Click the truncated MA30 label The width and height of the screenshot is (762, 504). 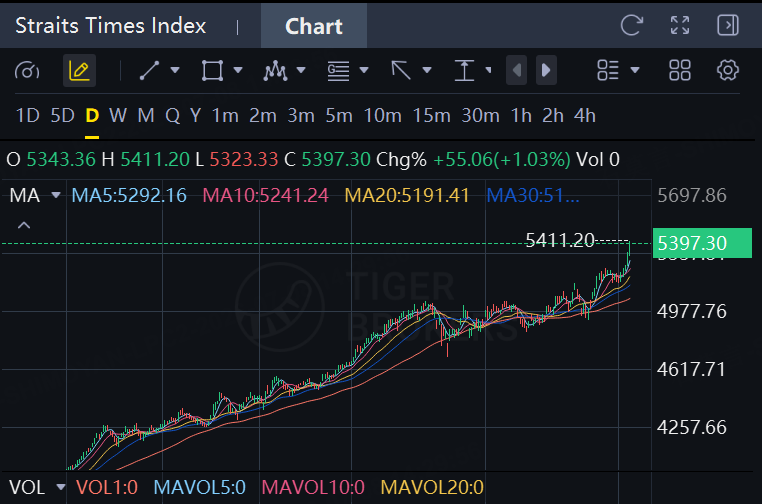(533, 195)
